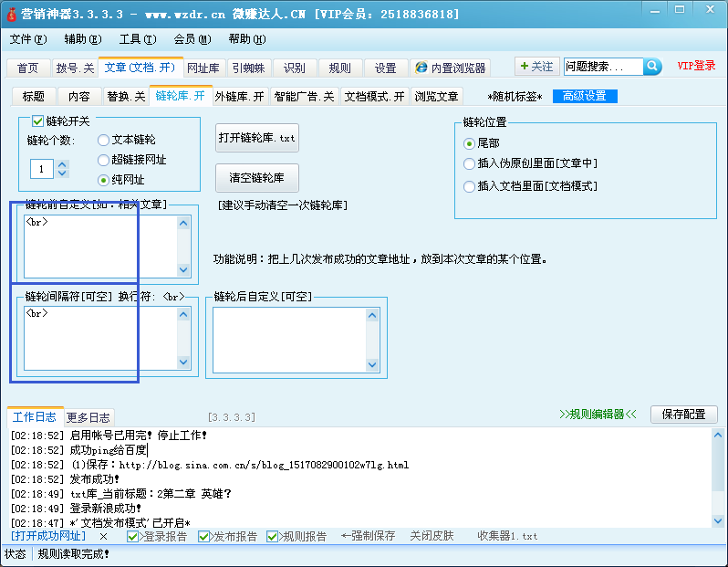Click the search magnifier icon
Viewport: 728px width, 567px height.
(652, 67)
